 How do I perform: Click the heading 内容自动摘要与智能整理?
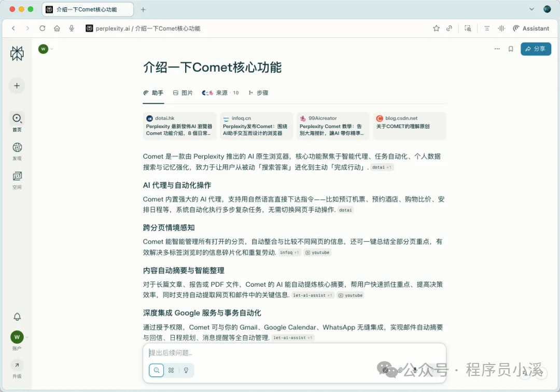184,271
